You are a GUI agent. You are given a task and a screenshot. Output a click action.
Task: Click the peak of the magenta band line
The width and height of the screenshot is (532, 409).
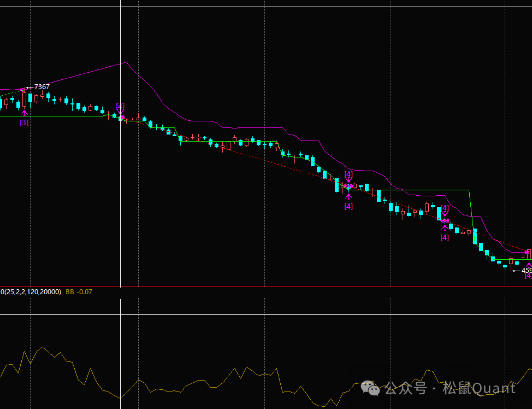coord(126,62)
